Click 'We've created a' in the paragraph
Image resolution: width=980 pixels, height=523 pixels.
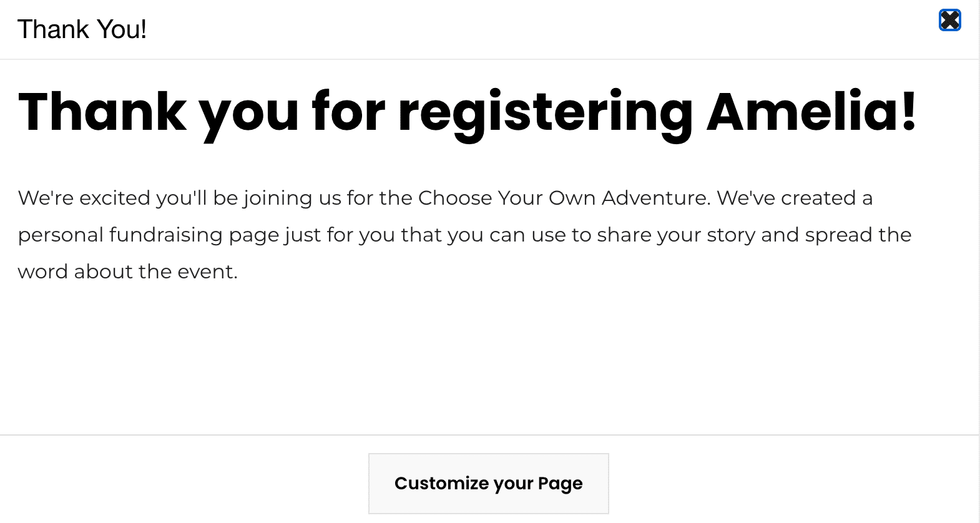(794, 198)
